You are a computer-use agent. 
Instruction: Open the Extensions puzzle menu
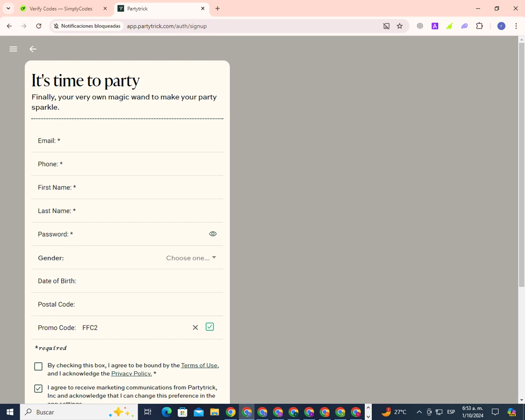pos(479,26)
